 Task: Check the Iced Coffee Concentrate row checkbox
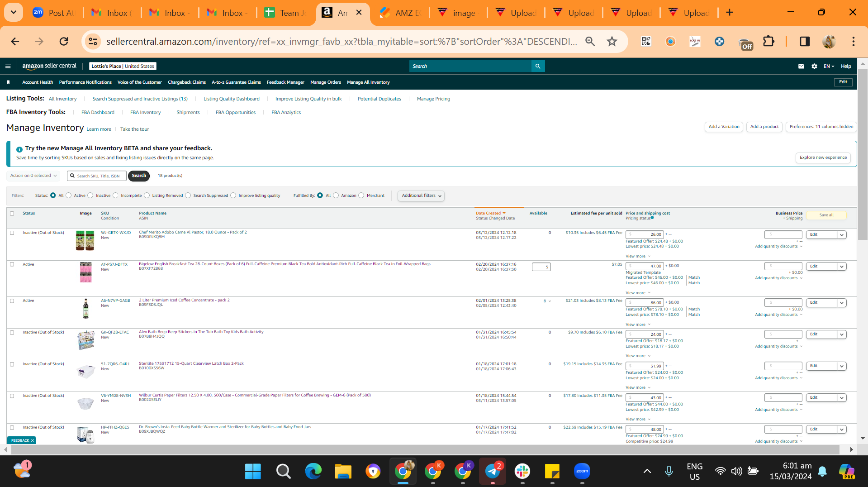pyautogui.click(x=12, y=301)
